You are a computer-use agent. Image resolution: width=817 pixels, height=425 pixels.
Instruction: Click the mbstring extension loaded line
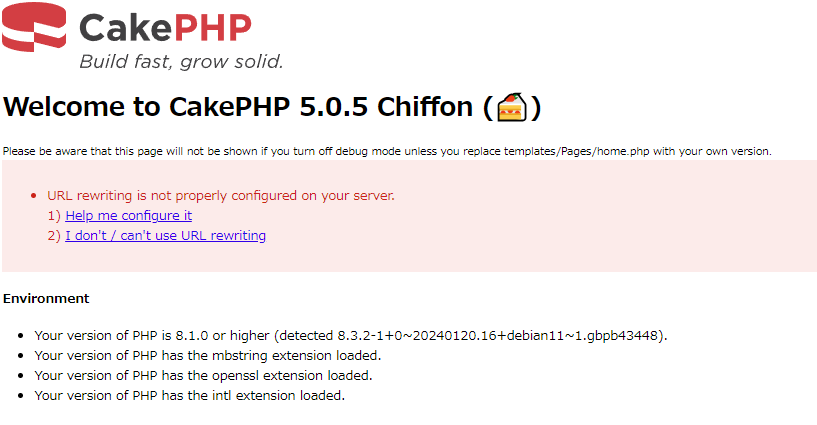click(207, 355)
